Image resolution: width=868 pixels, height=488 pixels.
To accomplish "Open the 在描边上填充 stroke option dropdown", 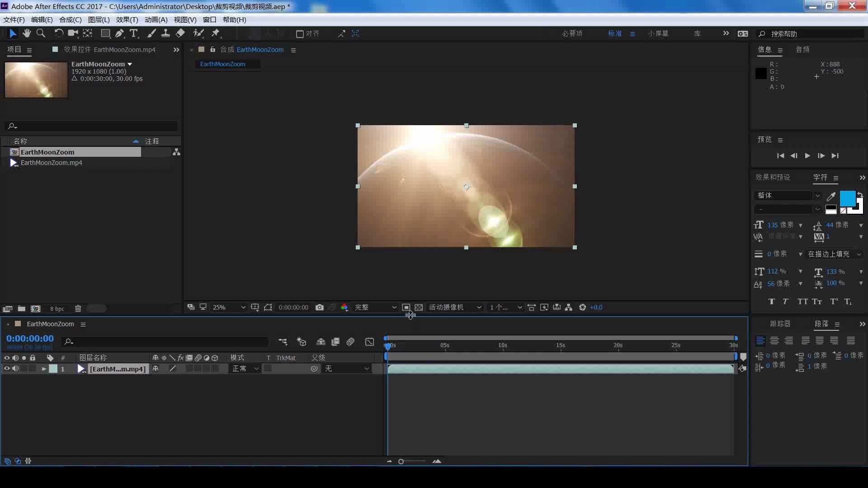I will (x=835, y=254).
